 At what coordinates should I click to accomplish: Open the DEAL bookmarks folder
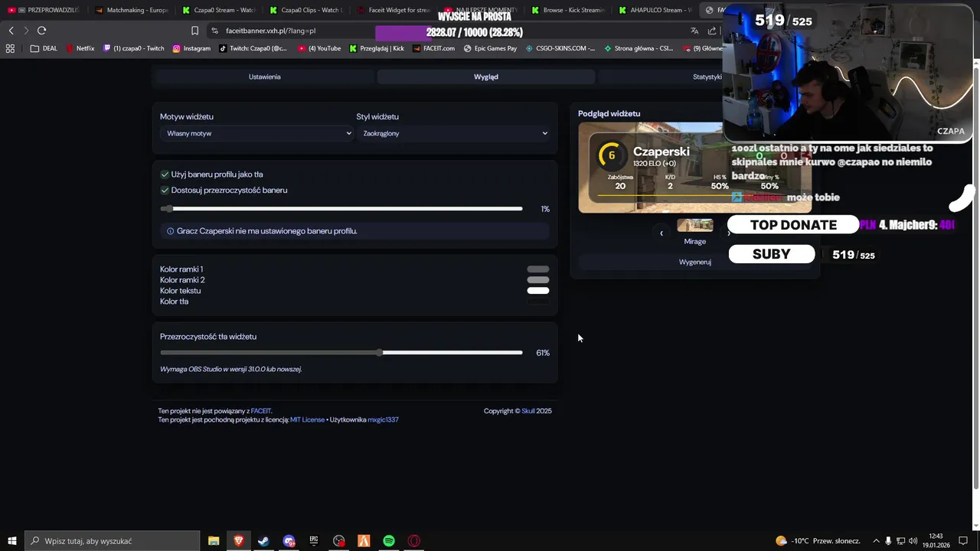click(44, 48)
